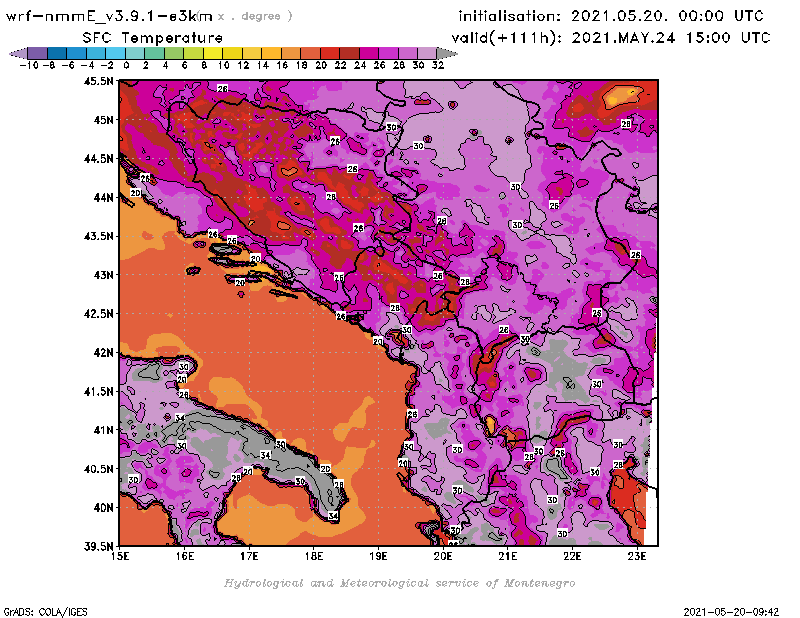
Task: Click the "43N" latitude label
Action: (103, 275)
